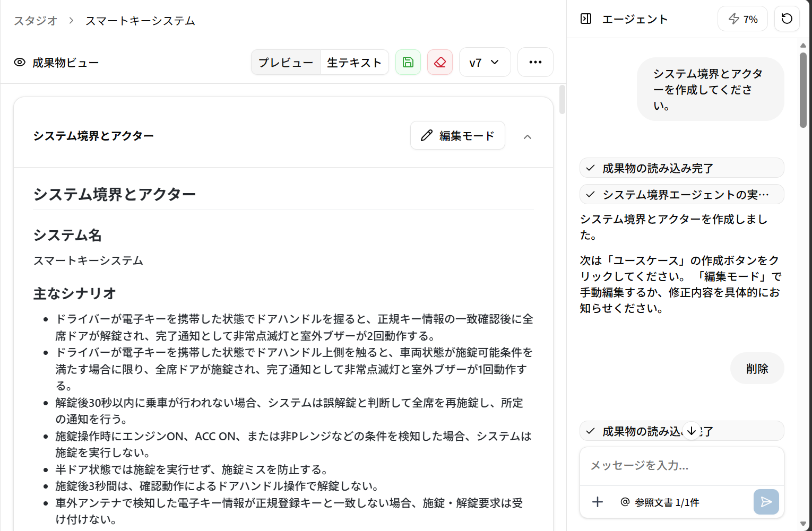
Task: Click the plus attach icon in message box
Action: coord(598,502)
